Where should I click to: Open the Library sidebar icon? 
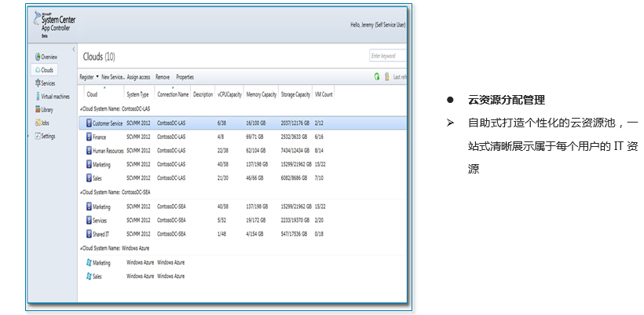tap(38, 110)
